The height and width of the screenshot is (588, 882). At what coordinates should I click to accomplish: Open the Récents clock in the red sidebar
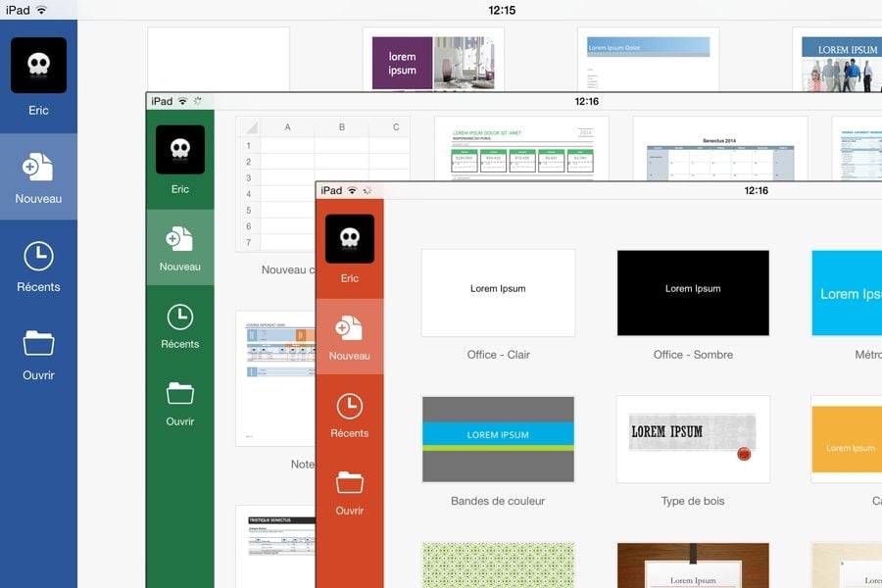click(x=349, y=405)
